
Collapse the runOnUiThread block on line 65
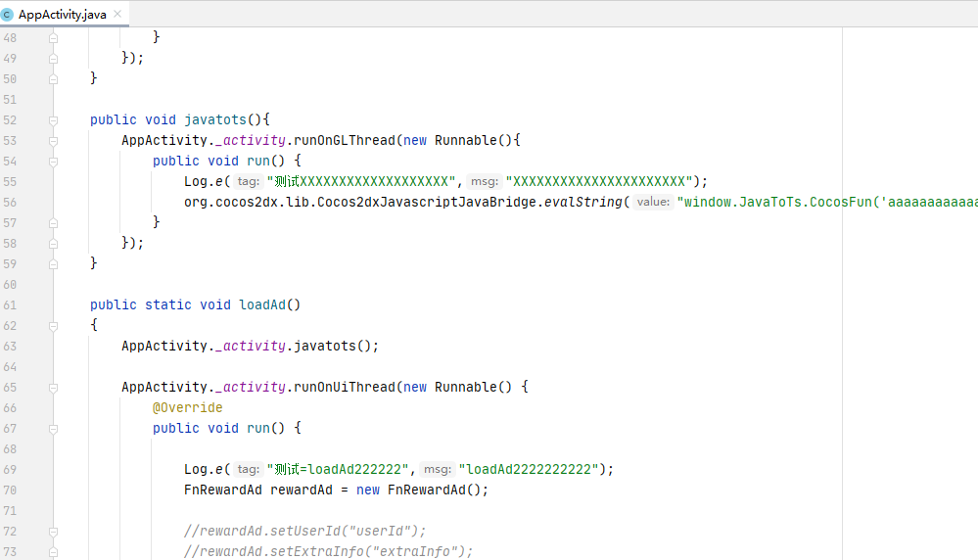point(54,387)
